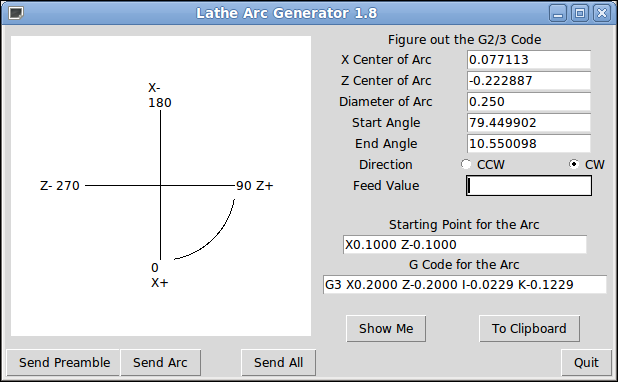618x382 pixels.
Task: Focus the empty Feed Value field
Action: 529,185
